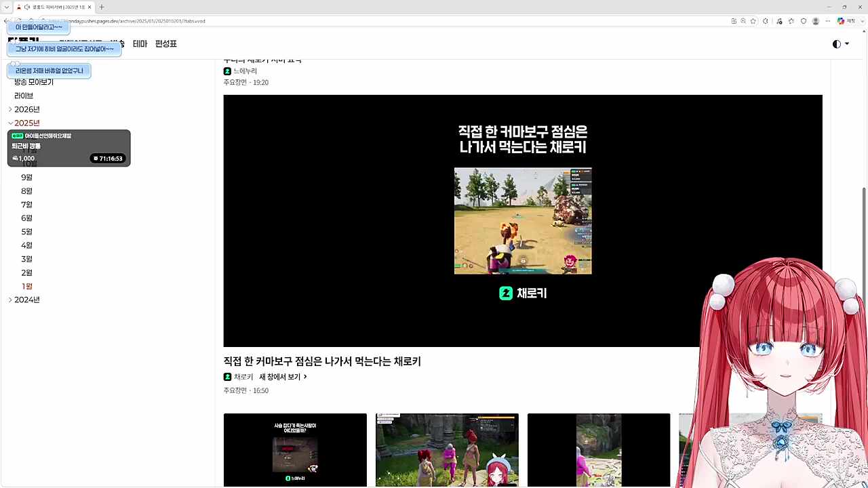This screenshot has height=488, width=868.
Task: Open the Copilot colorful icon button
Action: [x=841, y=21]
